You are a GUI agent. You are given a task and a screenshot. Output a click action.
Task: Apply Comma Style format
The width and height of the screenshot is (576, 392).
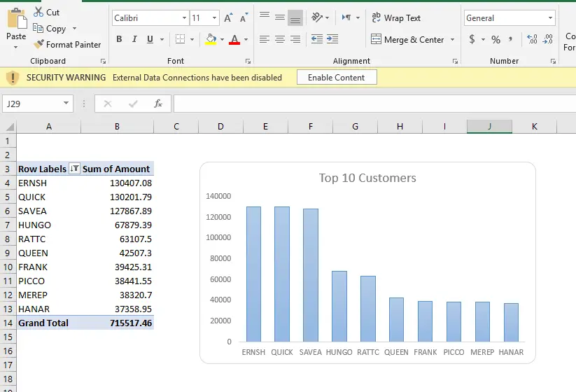[x=511, y=39]
